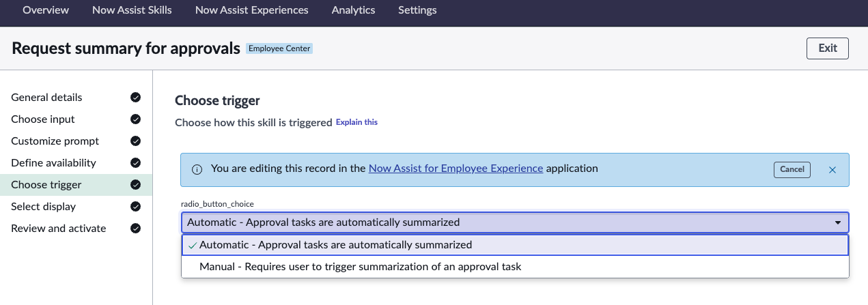Choose the Manual trigger summarization option
The height and width of the screenshot is (305, 868).
point(515,267)
